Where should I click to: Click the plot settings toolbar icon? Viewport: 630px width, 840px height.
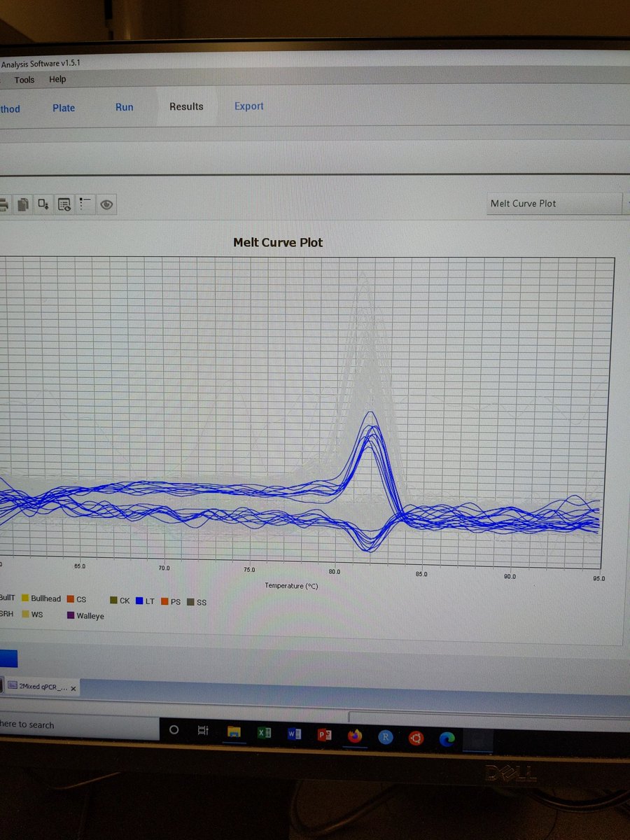pos(64,204)
